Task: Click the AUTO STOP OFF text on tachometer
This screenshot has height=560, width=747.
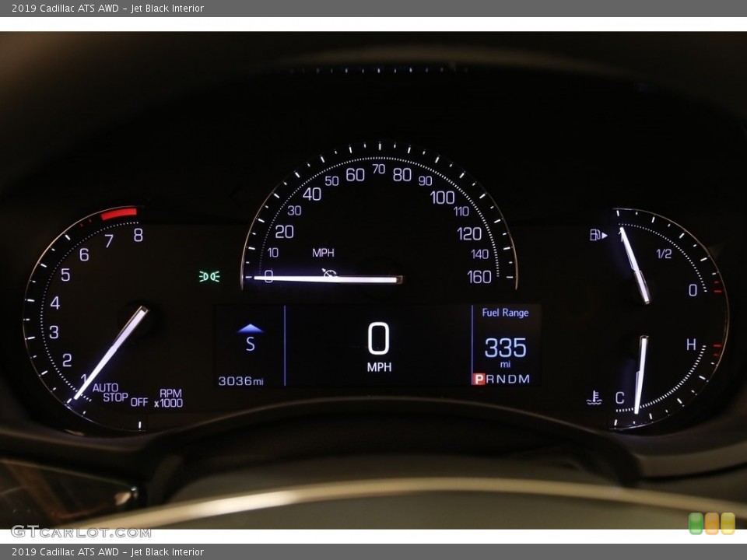Action: pos(120,395)
